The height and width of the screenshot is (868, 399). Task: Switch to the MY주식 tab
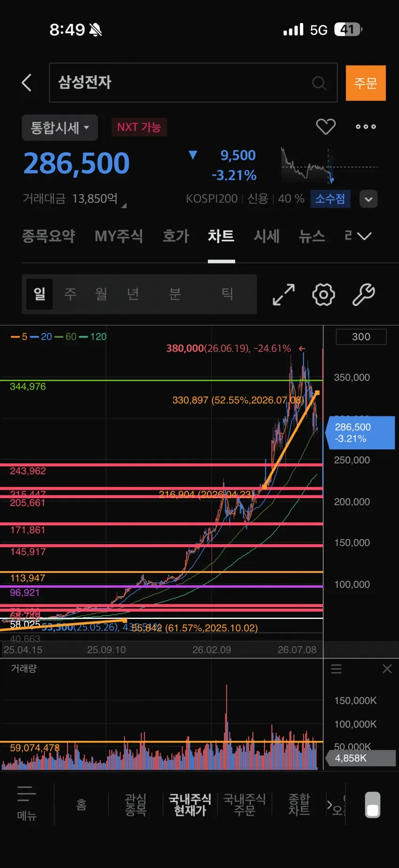coord(119,236)
